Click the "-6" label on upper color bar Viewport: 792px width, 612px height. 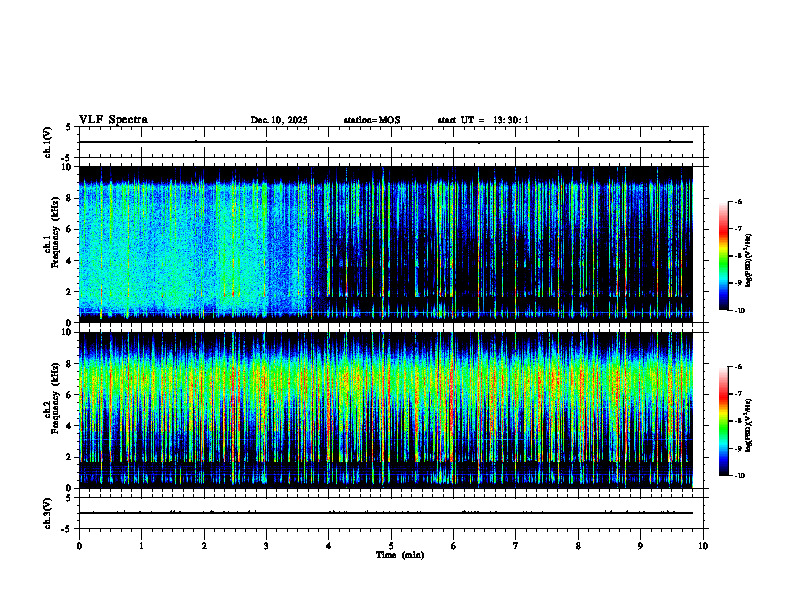737,201
